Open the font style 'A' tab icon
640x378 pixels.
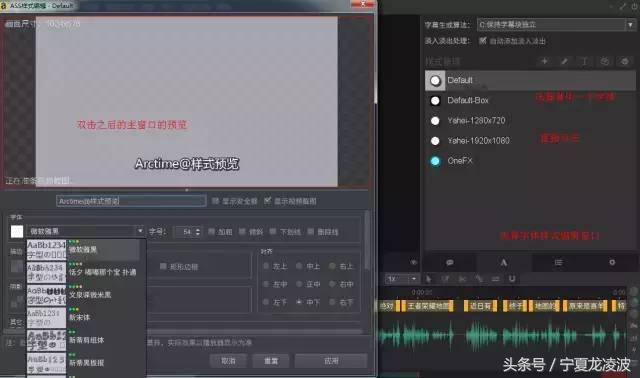pos(504,262)
